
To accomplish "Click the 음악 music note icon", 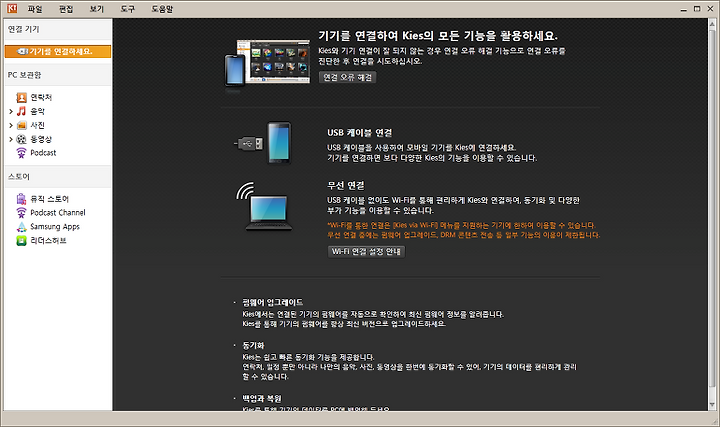I will coord(22,111).
